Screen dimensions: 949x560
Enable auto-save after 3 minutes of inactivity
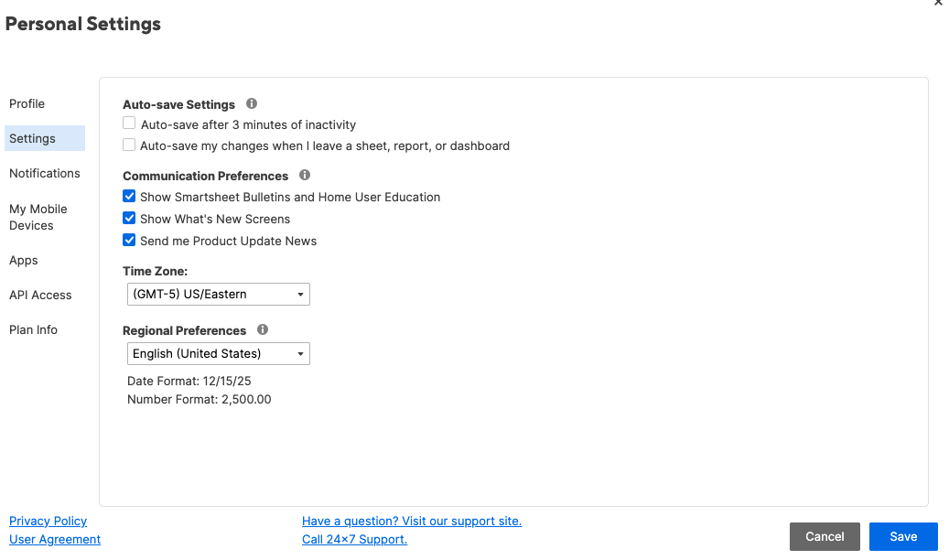130,124
